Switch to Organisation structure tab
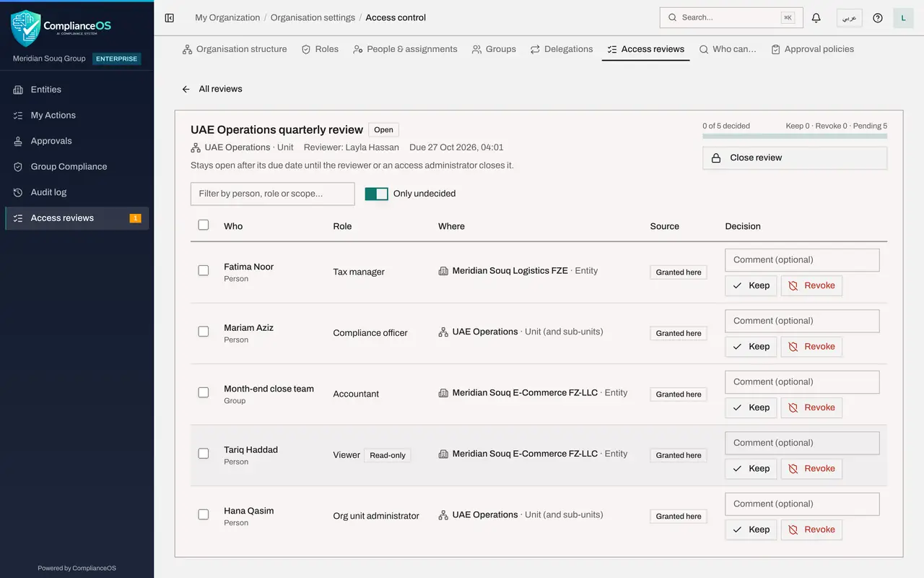This screenshot has width=924, height=578. click(x=235, y=49)
